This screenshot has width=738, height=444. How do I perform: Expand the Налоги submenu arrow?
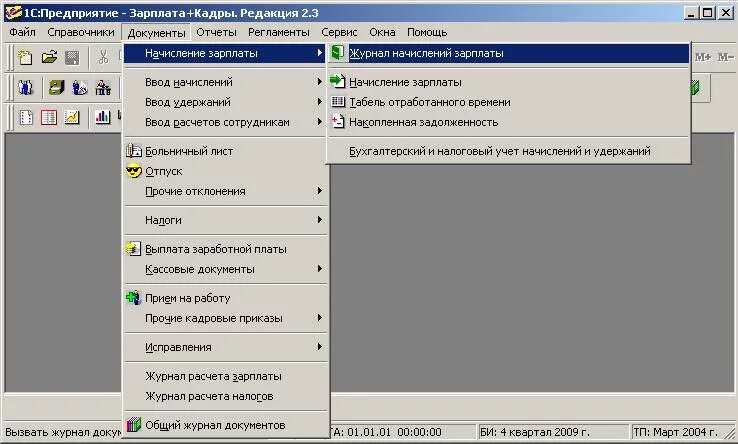pos(320,220)
